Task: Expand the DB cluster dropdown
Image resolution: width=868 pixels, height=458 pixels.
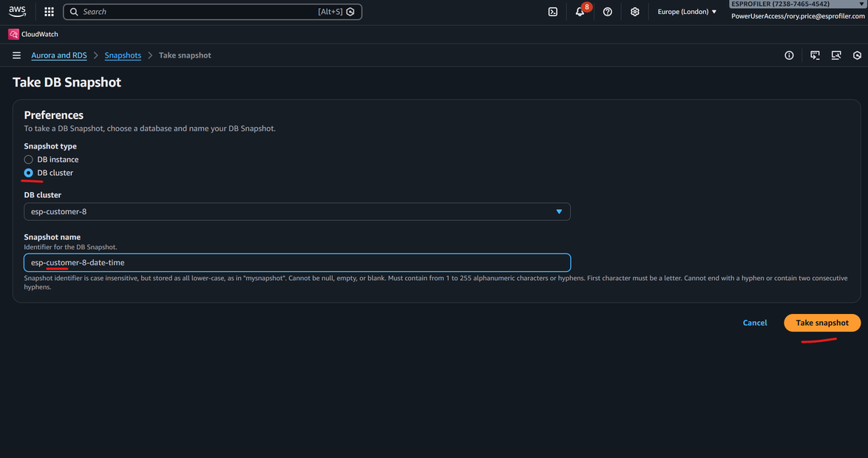Action: pyautogui.click(x=297, y=212)
